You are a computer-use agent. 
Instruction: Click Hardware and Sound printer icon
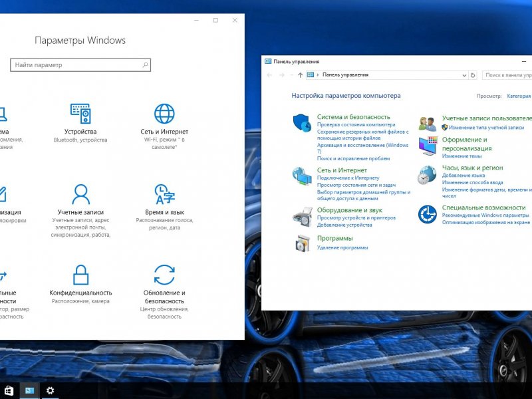303,217
